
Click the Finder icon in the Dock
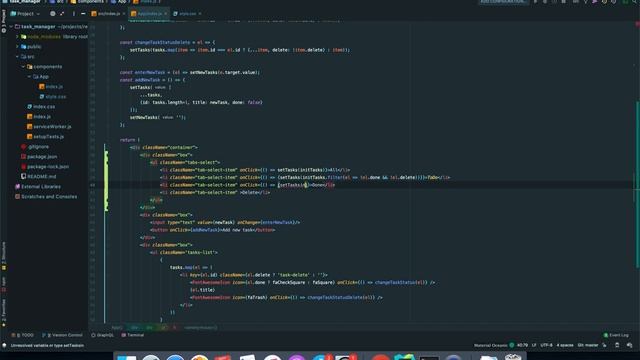pyautogui.click(x=127, y=358)
